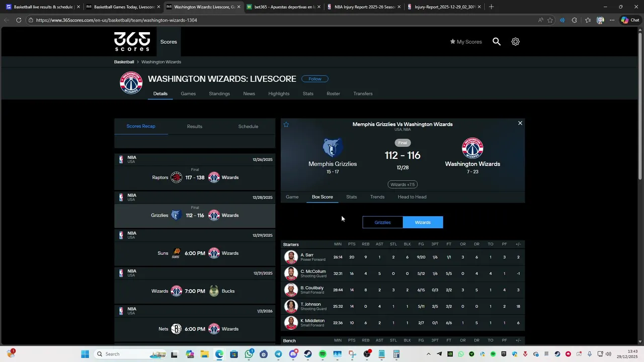The height and width of the screenshot is (362, 644).
Task: Click K. Middleton player name
Action: pos(312,321)
